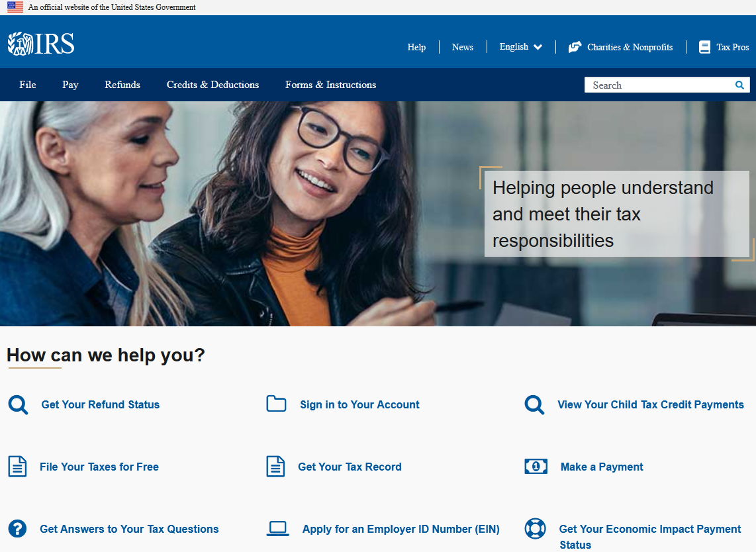
Task: Open Forms & Instructions menu
Action: [x=330, y=85]
